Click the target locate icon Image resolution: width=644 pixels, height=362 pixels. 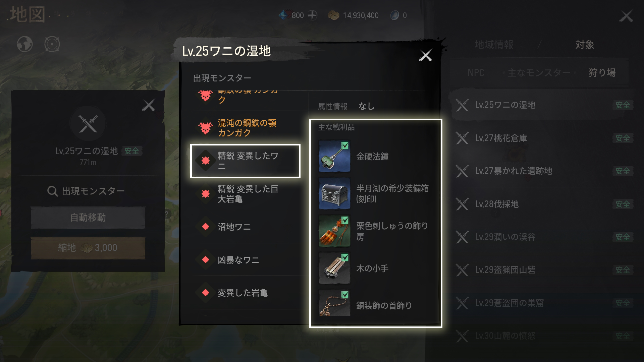(x=52, y=44)
